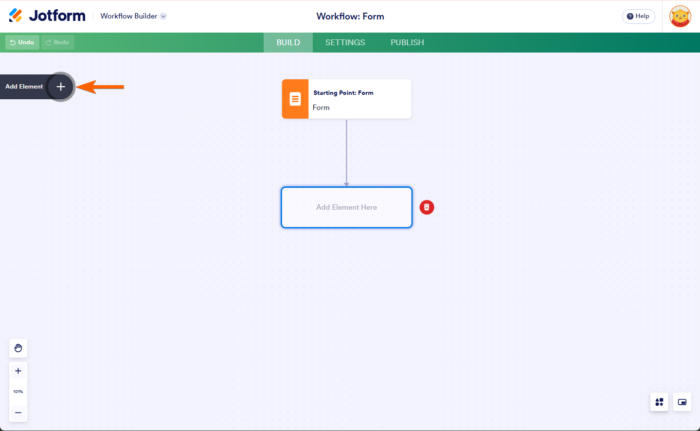The width and height of the screenshot is (700, 431).
Task: Open the user avatar menu
Action: pyautogui.click(x=680, y=17)
